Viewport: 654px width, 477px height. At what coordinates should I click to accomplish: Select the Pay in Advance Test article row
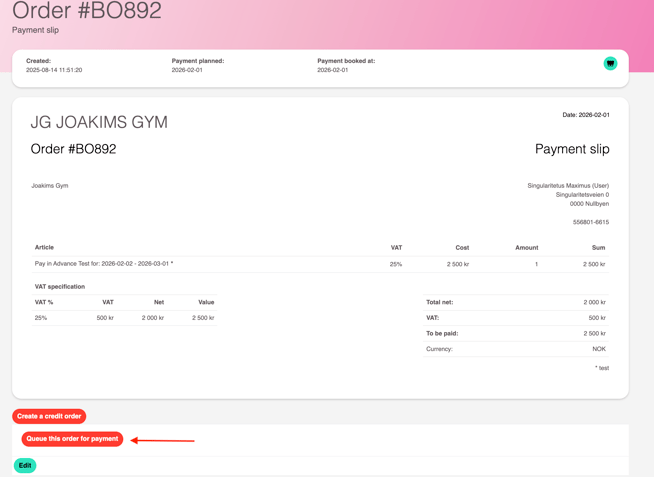(104, 264)
